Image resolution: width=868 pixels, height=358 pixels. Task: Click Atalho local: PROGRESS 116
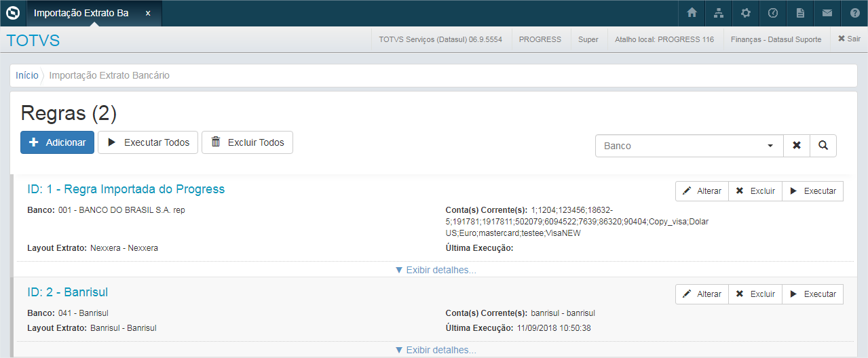click(x=664, y=39)
